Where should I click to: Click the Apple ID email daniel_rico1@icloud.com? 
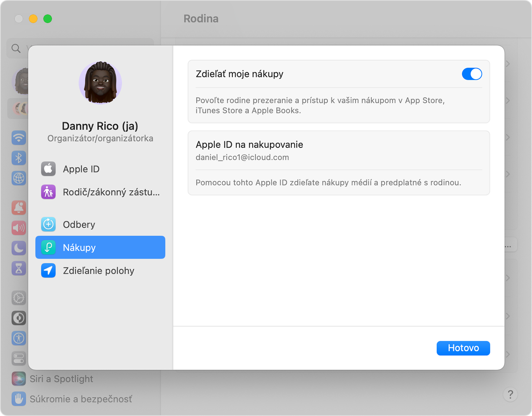242,158
